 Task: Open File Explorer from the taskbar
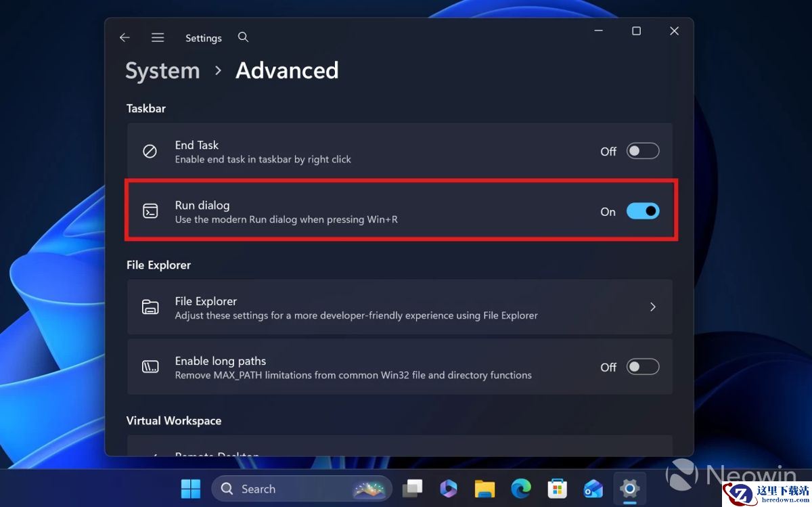click(x=484, y=489)
